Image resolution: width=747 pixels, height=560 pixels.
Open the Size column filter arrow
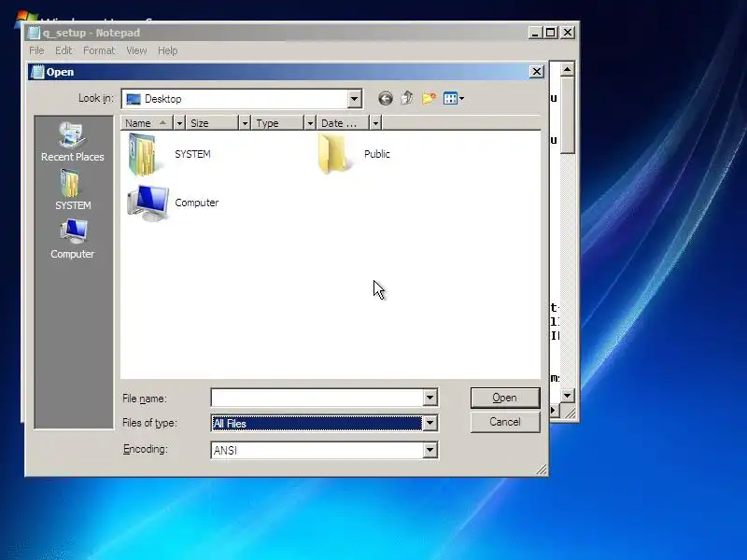coord(245,123)
